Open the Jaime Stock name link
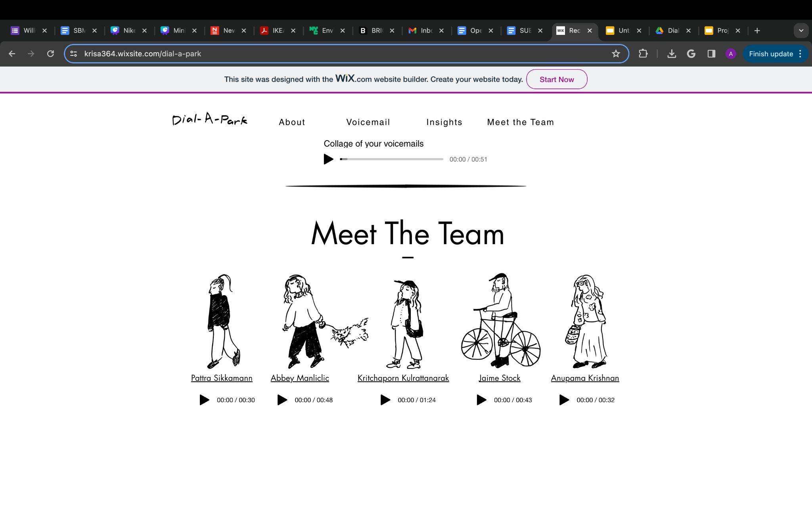 point(499,378)
